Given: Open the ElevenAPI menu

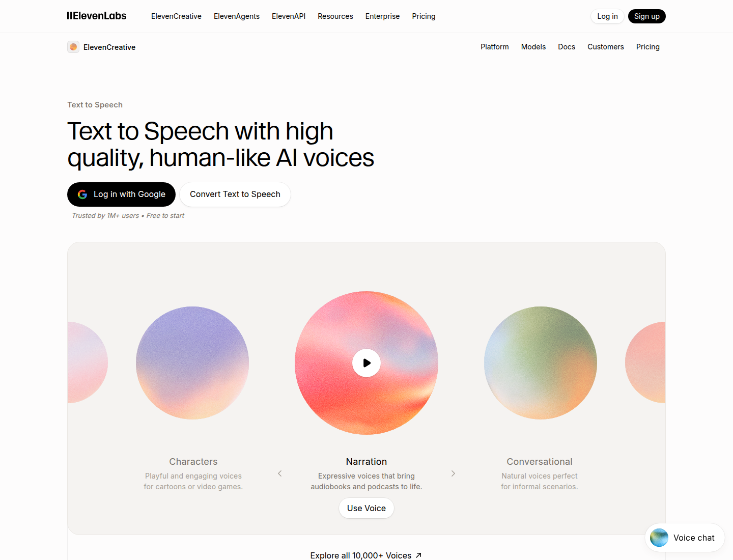Looking at the screenshot, I should (289, 16).
